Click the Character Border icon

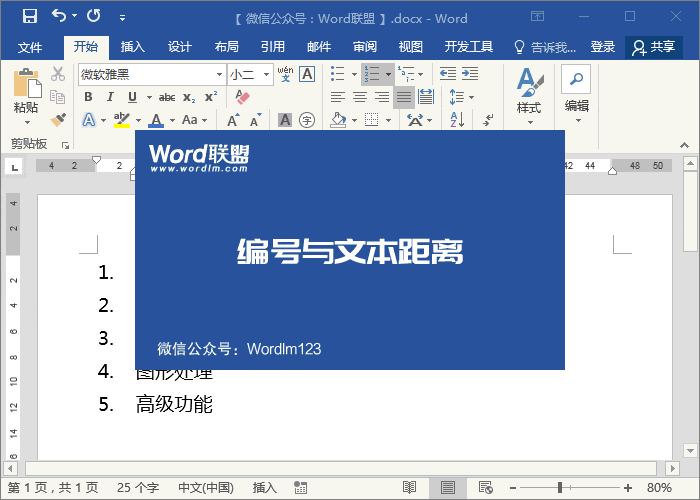point(307,74)
